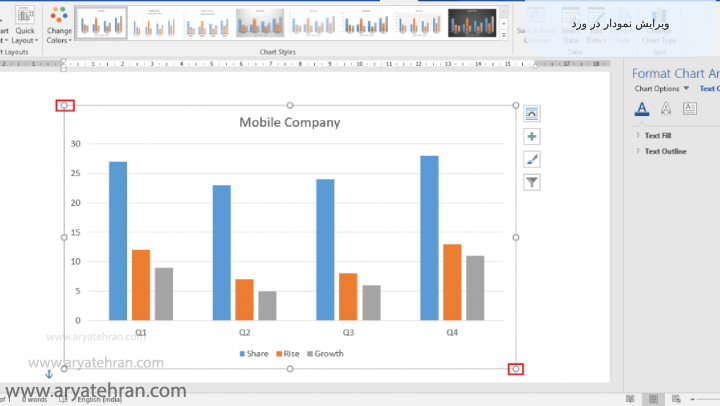The image size is (720, 406).
Task: Click the Chart Elements plus button
Action: [532, 137]
